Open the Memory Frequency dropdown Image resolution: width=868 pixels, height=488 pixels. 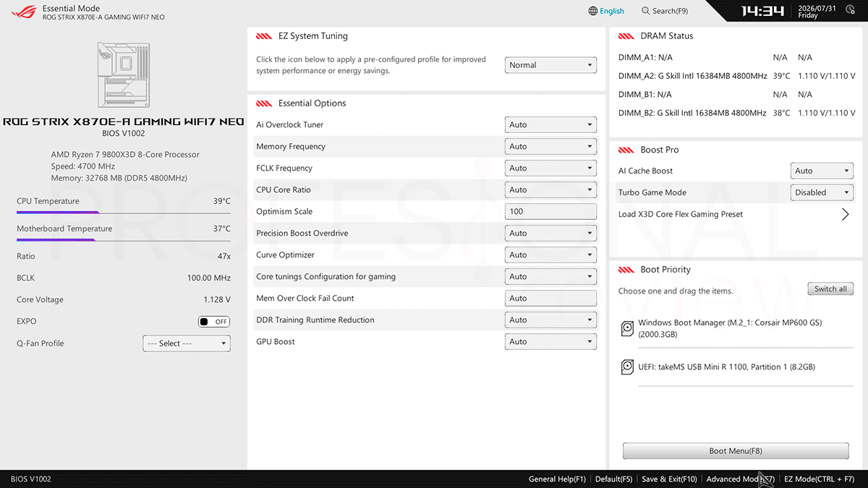550,147
